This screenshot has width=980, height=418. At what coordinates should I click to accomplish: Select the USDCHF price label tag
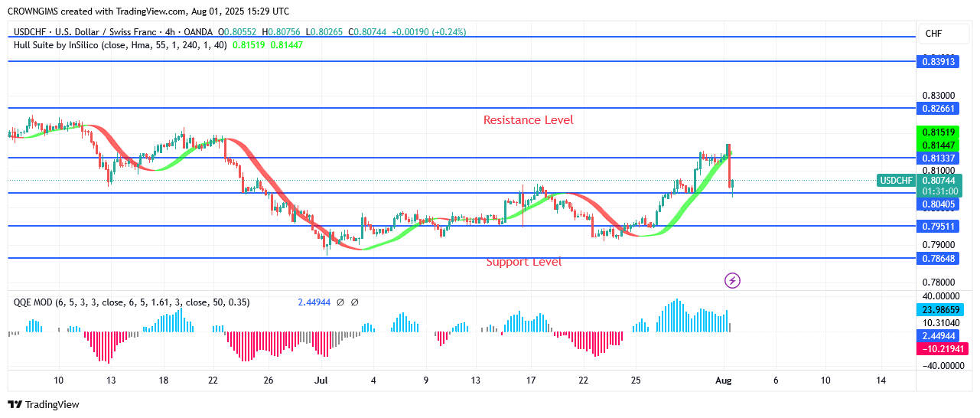pyautogui.click(x=896, y=181)
